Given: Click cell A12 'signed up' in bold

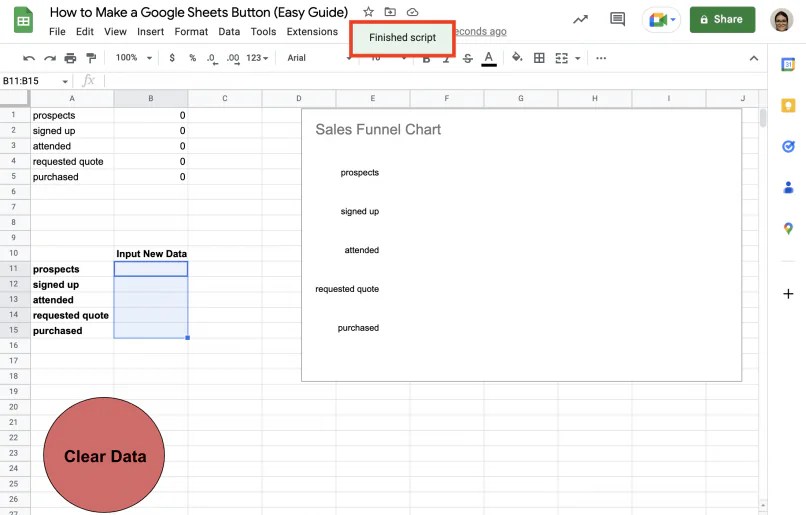Looking at the screenshot, I should tap(72, 284).
